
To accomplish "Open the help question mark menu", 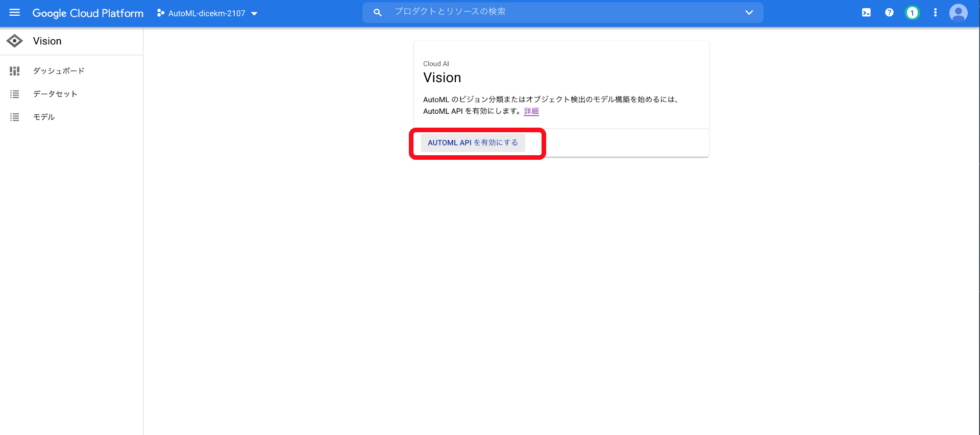I will tap(889, 13).
